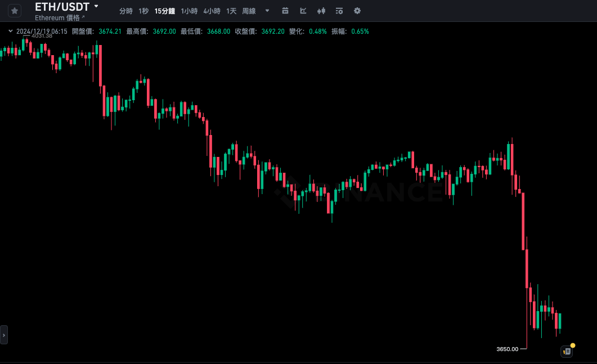Select the 1天 daily interval

(x=231, y=11)
